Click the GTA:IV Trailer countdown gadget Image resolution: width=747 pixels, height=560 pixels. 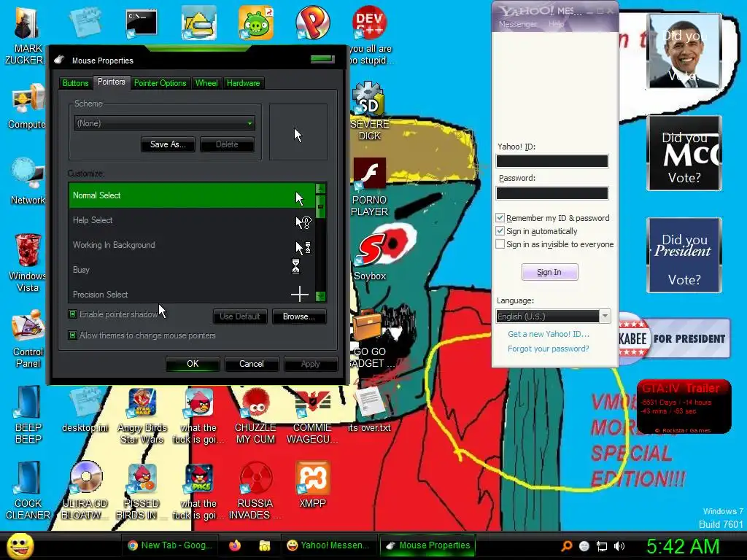pos(684,407)
